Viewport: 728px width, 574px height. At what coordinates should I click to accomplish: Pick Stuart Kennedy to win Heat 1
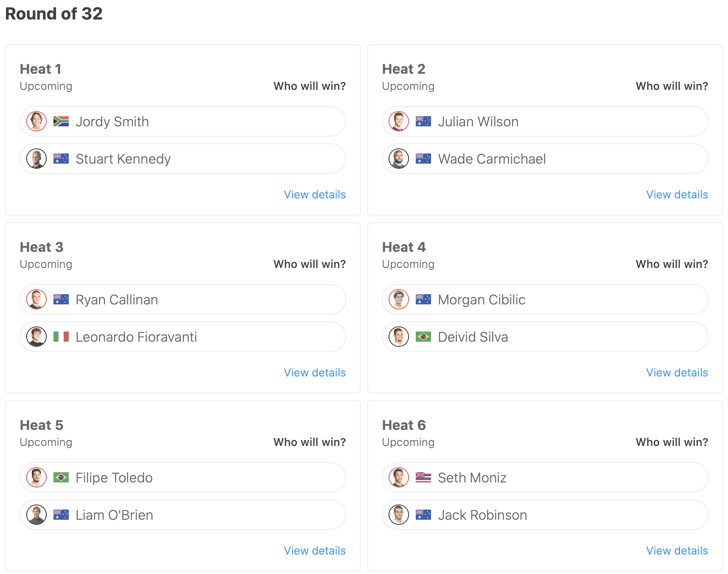[x=182, y=159]
